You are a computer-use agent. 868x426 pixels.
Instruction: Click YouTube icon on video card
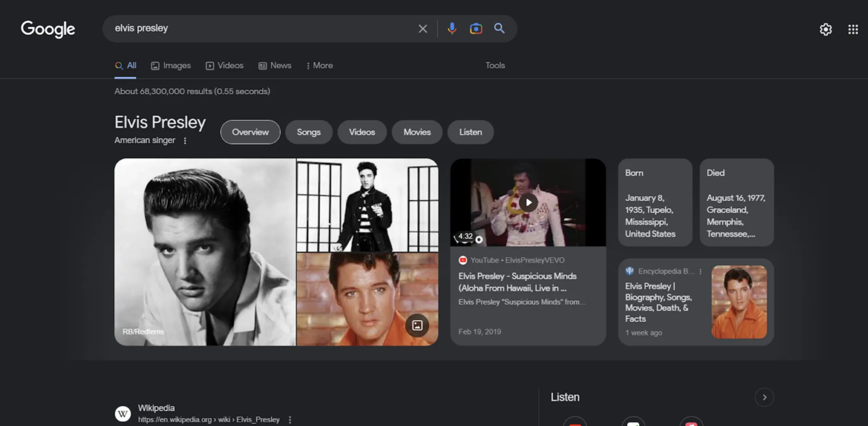(463, 260)
